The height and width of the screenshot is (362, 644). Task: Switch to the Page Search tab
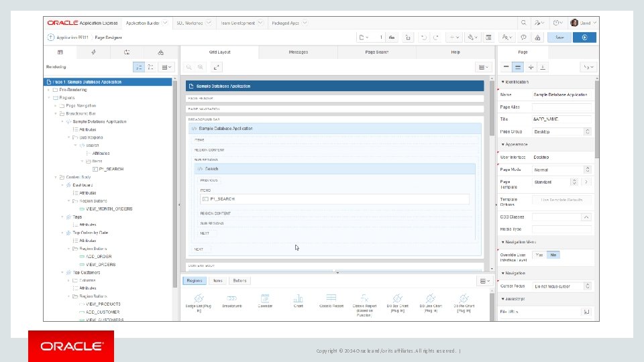pos(376,52)
